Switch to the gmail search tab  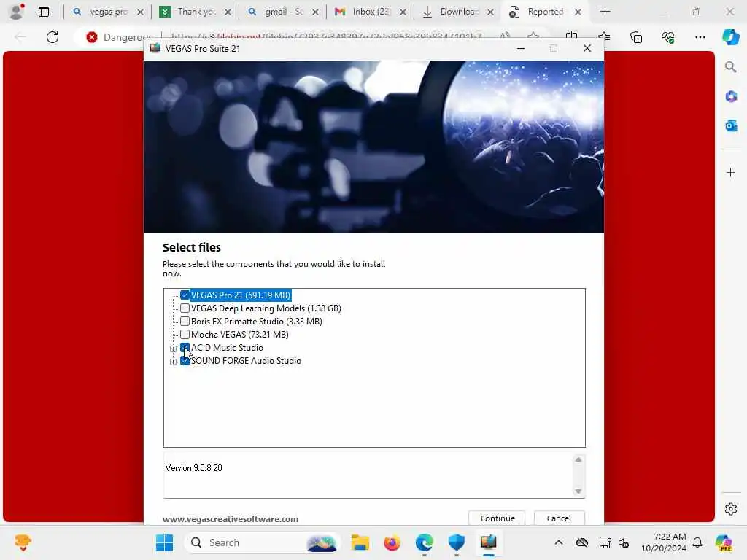pyautogui.click(x=283, y=12)
